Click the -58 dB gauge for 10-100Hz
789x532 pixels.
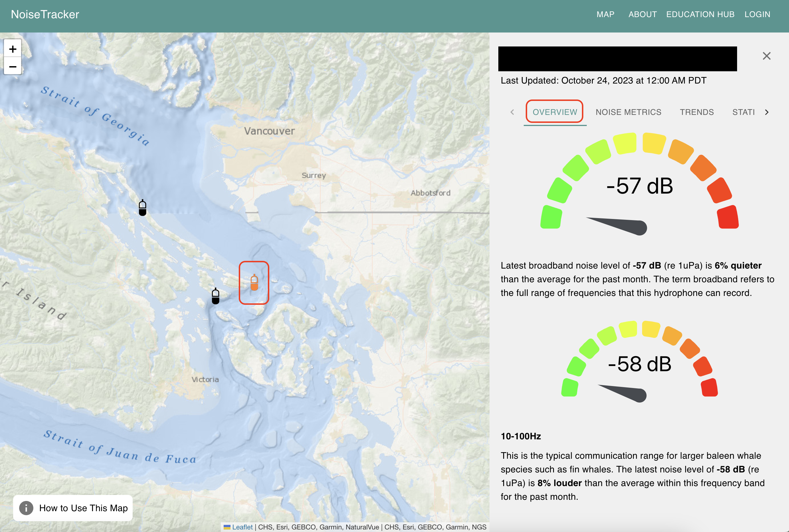tap(639, 362)
